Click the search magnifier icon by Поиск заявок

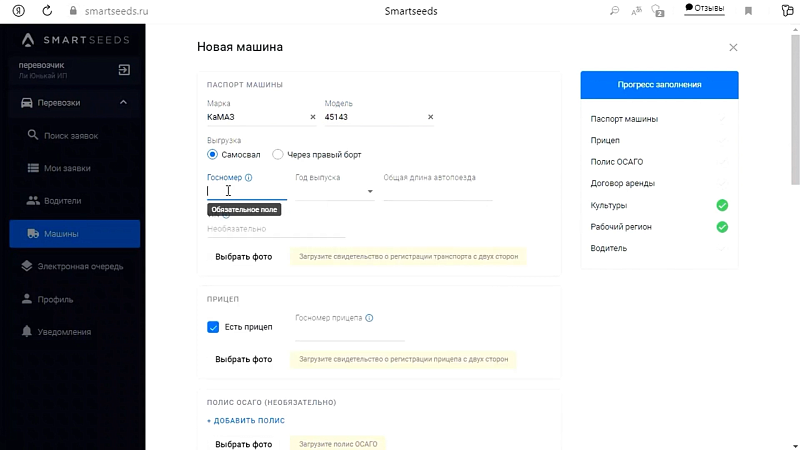[x=33, y=135]
